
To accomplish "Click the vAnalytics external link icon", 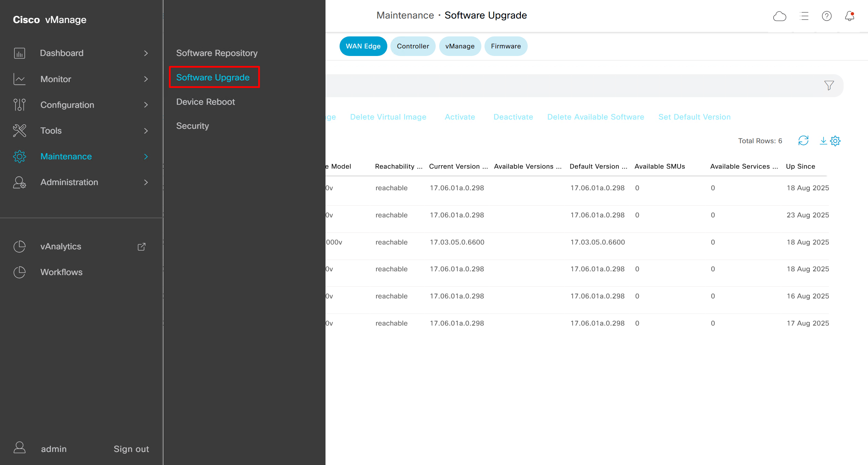I will (x=141, y=247).
